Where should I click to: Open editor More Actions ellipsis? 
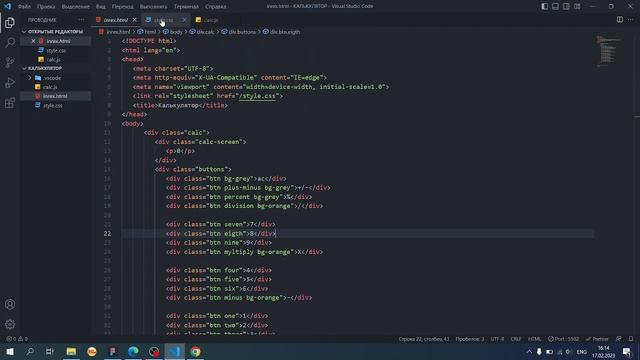pyautogui.click(x=631, y=20)
